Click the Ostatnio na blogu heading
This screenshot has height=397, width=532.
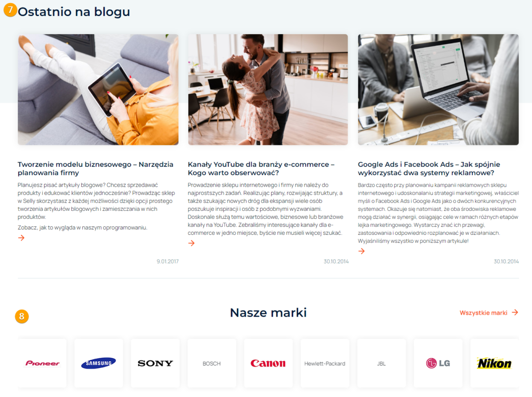pos(74,11)
